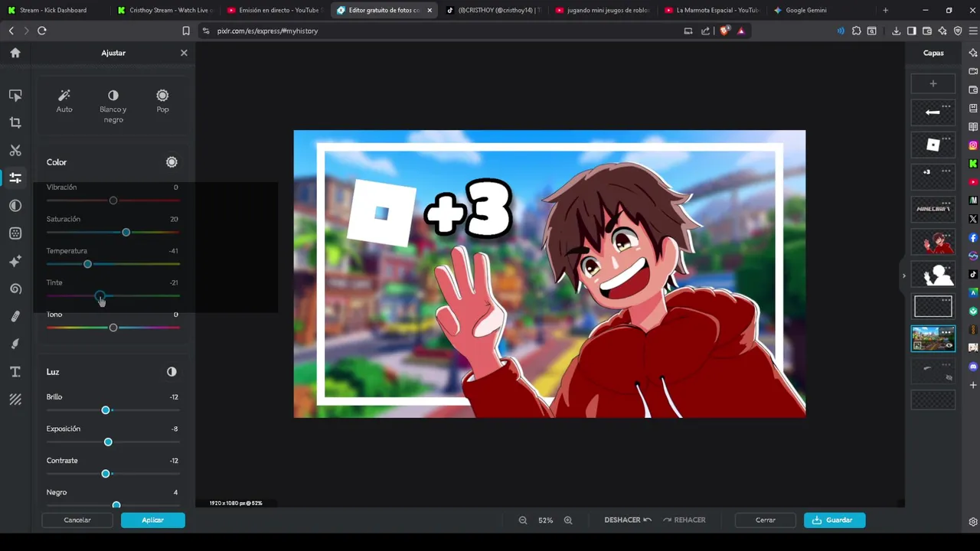Open options menu of +3 layer
This screenshot has width=980, height=551.
tap(946, 171)
